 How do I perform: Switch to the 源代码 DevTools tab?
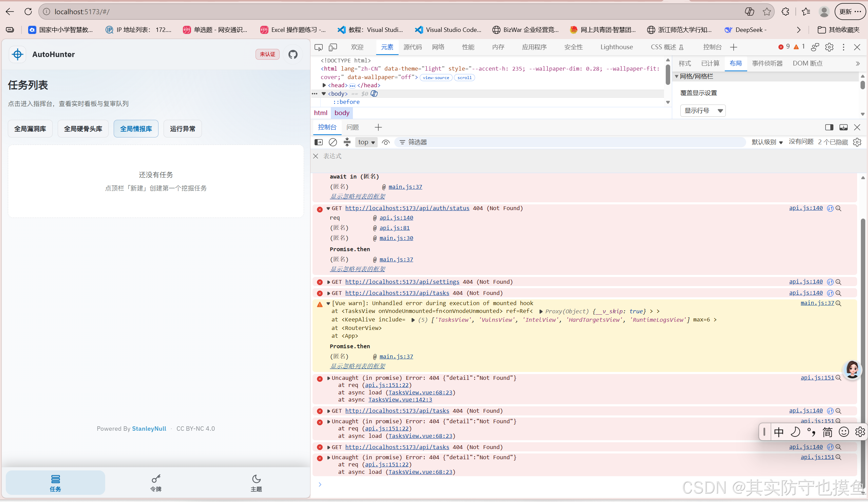pos(412,47)
